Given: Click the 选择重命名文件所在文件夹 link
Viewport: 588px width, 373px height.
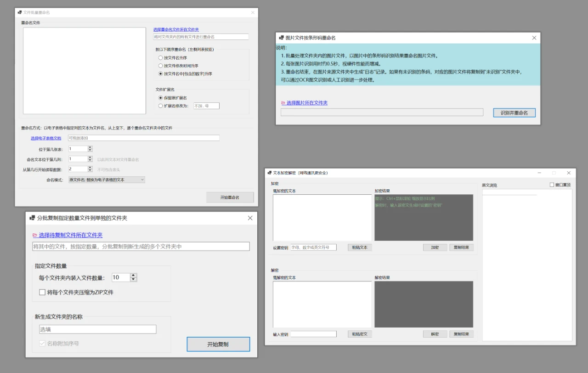Looking at the screenshot, I should (176, 29).
